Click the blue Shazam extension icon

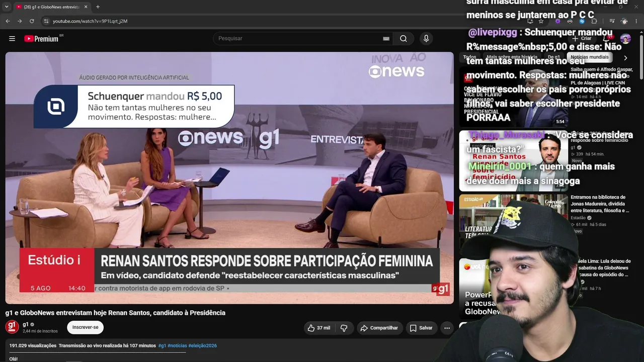coord(582,21)
